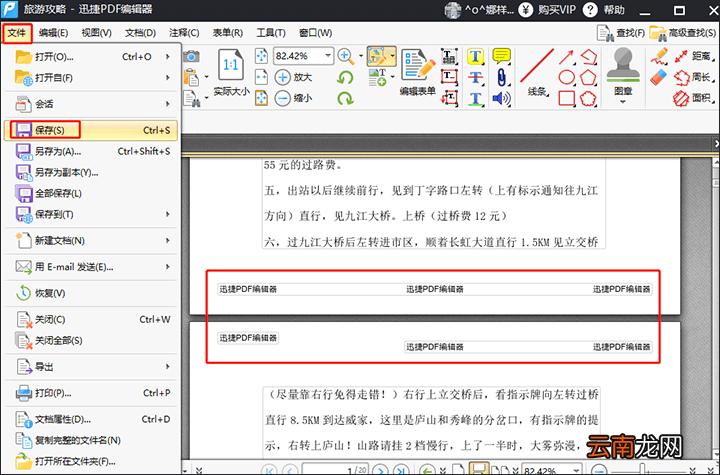Click the 编辑表单 edit form icon
The width and height of the screenshot is (720, 475).
coord(417,73)
